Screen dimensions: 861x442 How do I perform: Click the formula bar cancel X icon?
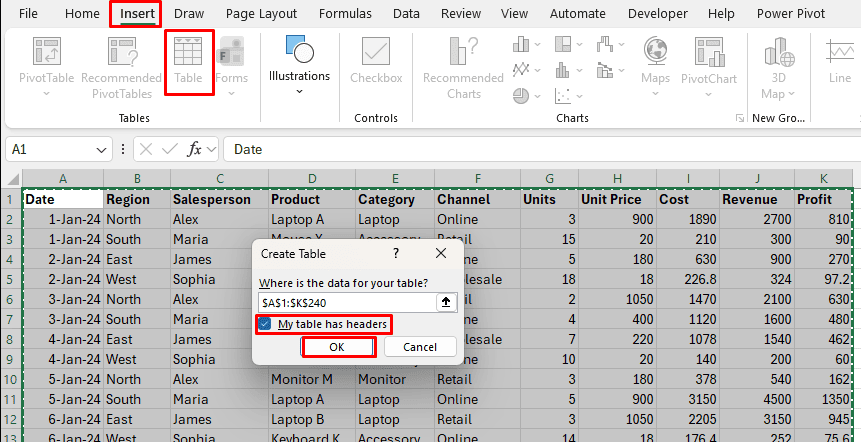(x=146, y=149)
